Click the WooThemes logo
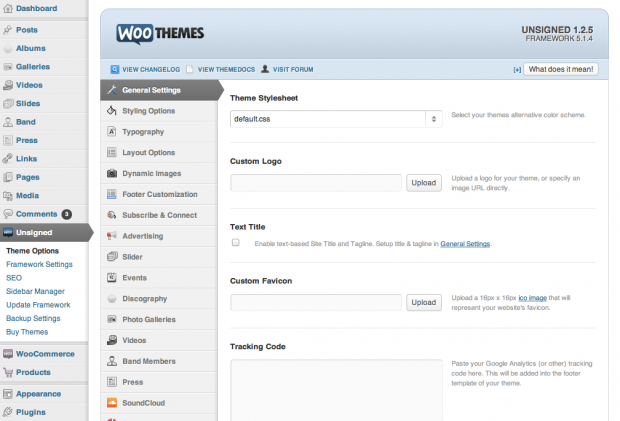The height and width of the screenshot is (421, 620). point(160,33)
